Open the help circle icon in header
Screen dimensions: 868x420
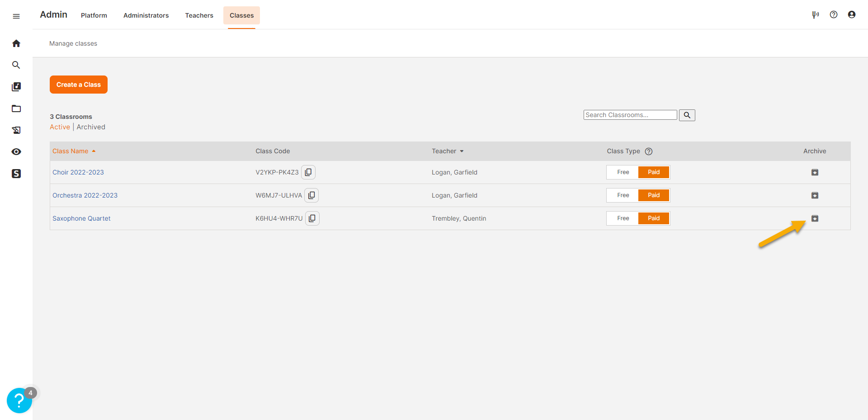[834, 14]
